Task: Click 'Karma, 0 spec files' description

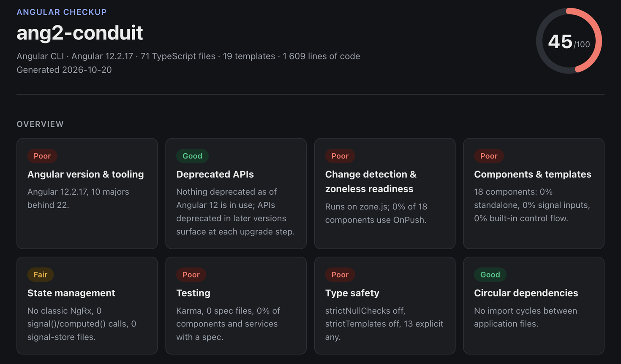Action: (228, 324)
